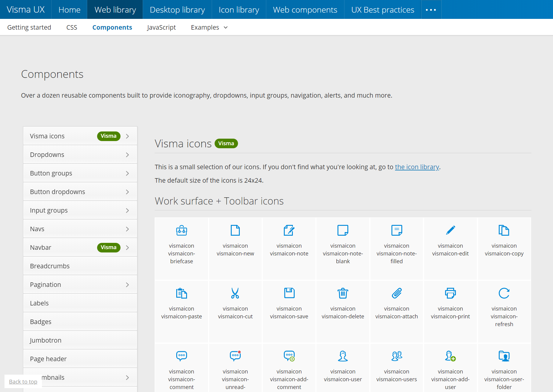
Task: Click the Visma UX brand logo
Action: click(26, 10)
